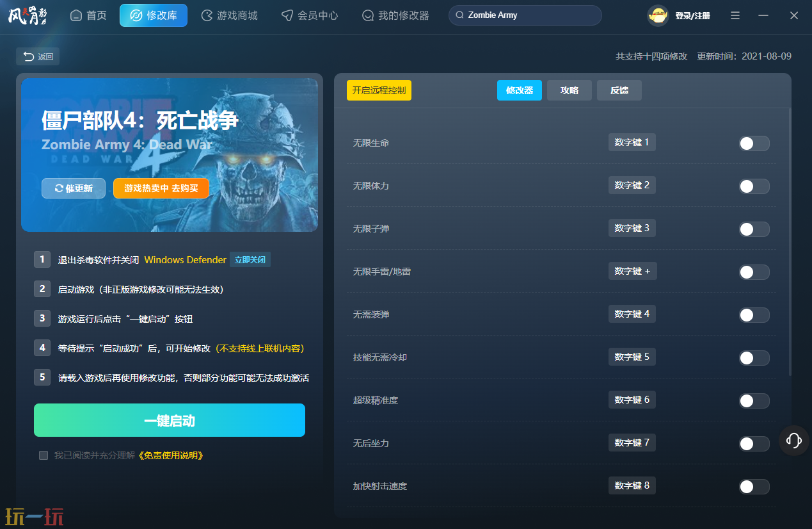Select the 修改库 tab
The width and height of the screenshot is (812, 529).
click(154, 15)
